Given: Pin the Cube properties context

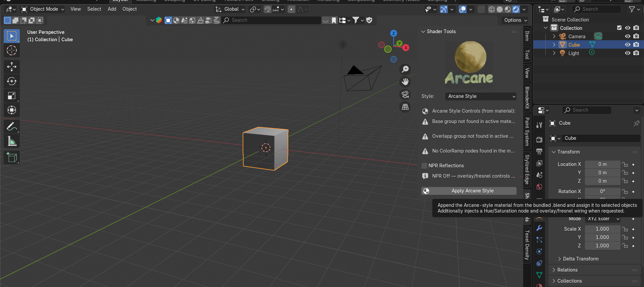Looking at the screenshot, I should (636, 123).
